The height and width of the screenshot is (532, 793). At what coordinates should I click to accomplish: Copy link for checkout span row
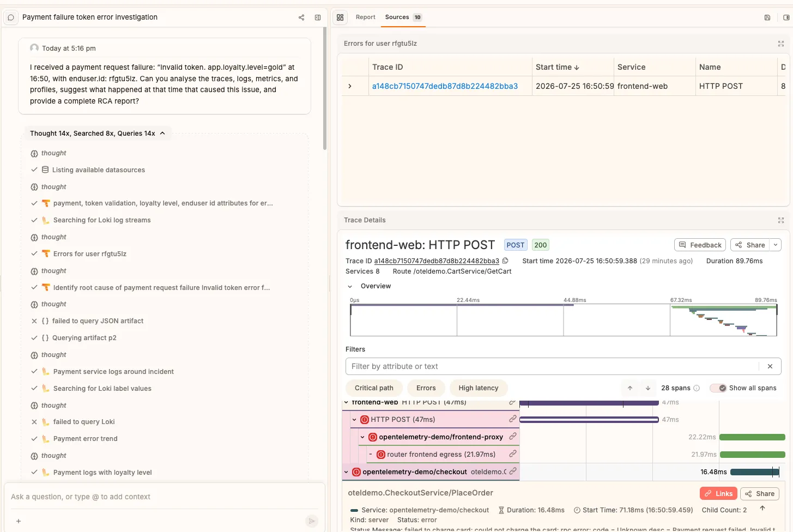[x=512, y=471]
